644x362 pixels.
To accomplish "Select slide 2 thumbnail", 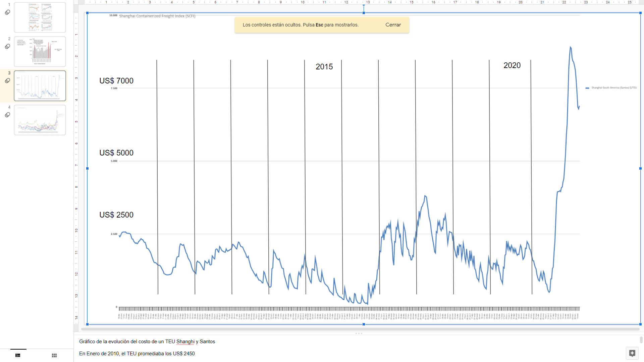I will tap(40, 52).
